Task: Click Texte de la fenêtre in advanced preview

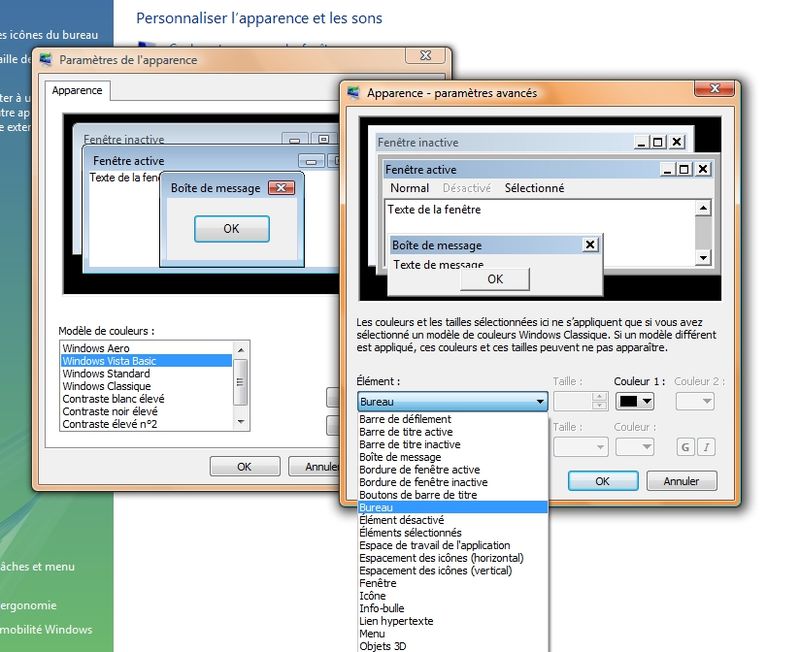Action: coord(434,210)
